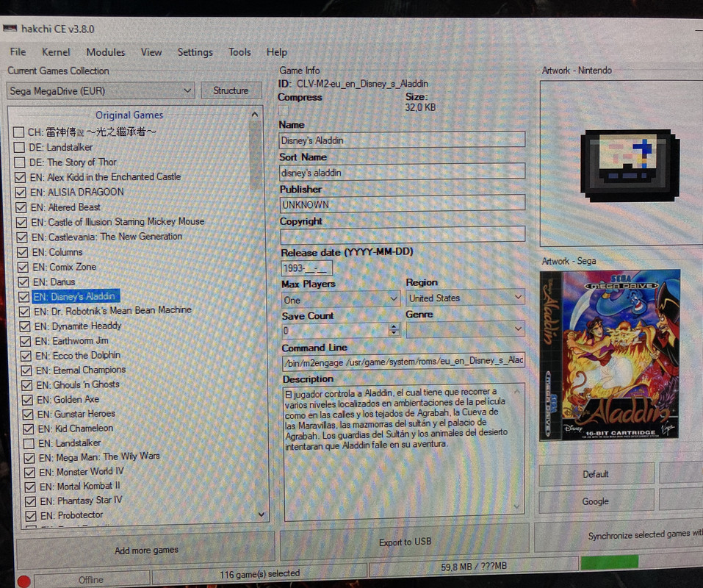Select EN: Mortal Kombat II entry
Viewport: 703px width, 588px height.
[x=80, y=486]
